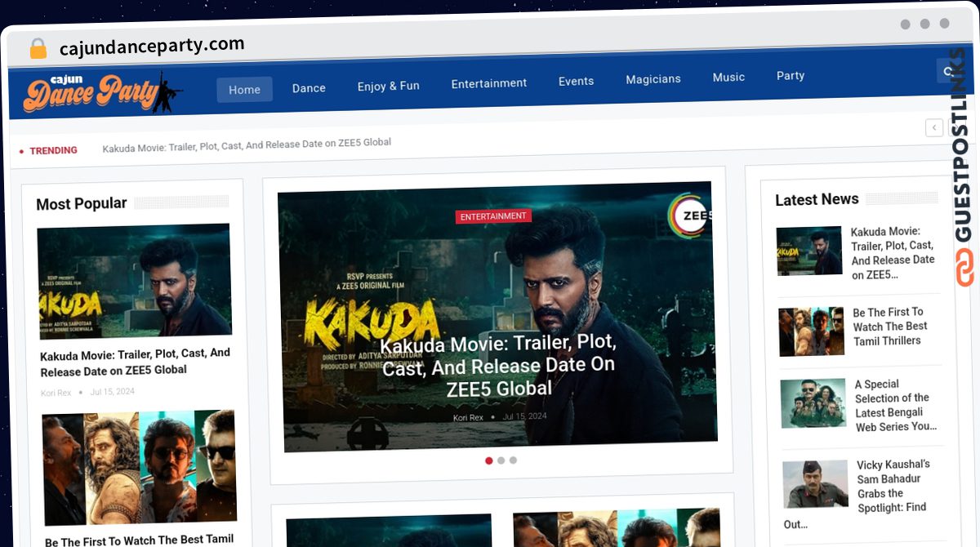Image resolution: width=980 pixels, height=547 pixels.
Task: Open the Kakuda Movie title under Most Popular
Action: click(136, 362)
